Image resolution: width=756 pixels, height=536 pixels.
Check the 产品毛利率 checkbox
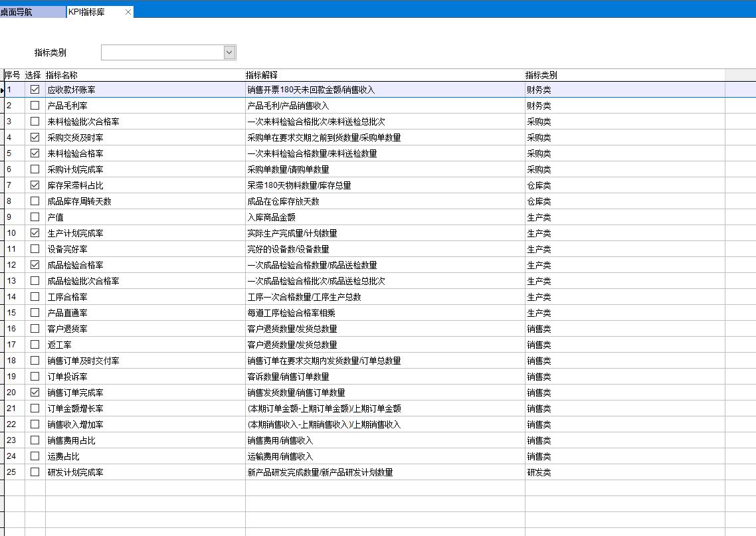point(35,106)
